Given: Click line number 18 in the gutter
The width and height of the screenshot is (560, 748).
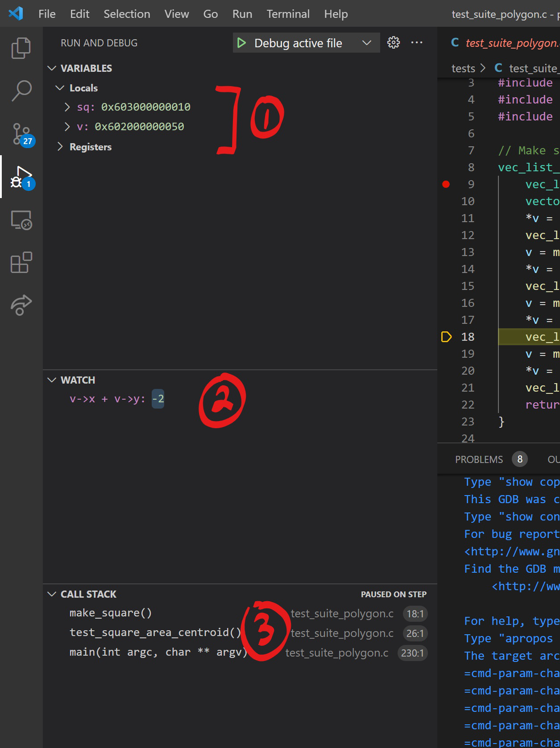Looking at the screenshot, I should click(x=468, y=337).
